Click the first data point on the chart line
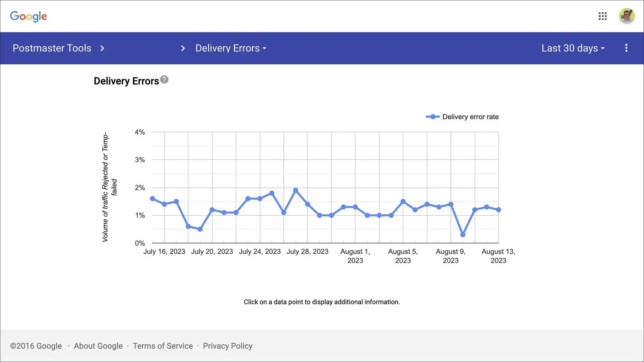Image resolution: width=644 pixels, height=362 pixels. pos(152,199)
